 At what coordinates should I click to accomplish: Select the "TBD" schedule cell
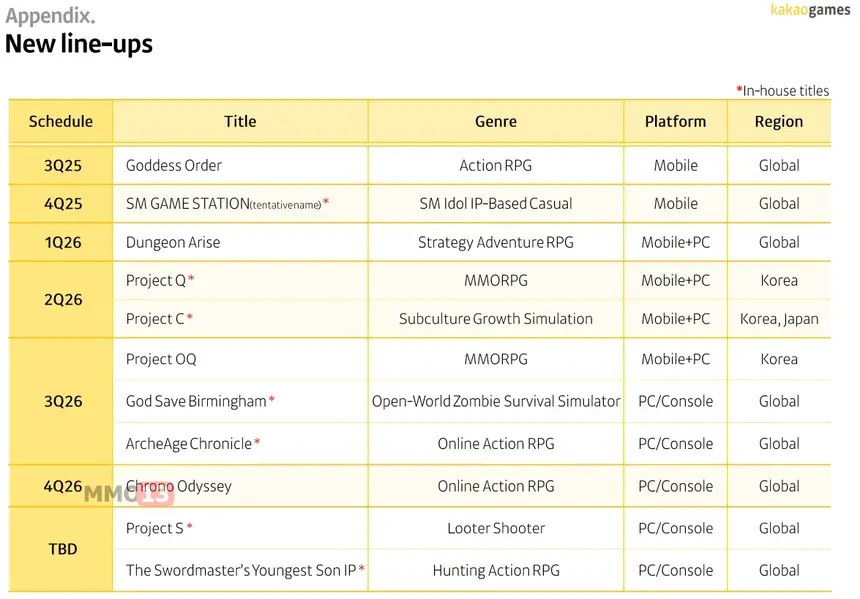pos(63,549)
